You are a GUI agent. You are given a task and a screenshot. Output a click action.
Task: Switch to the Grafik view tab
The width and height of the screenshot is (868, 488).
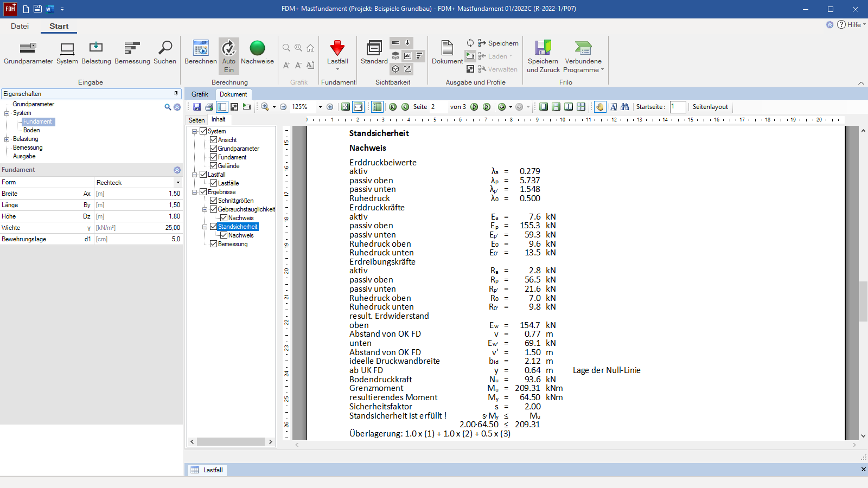pos(200,94)
